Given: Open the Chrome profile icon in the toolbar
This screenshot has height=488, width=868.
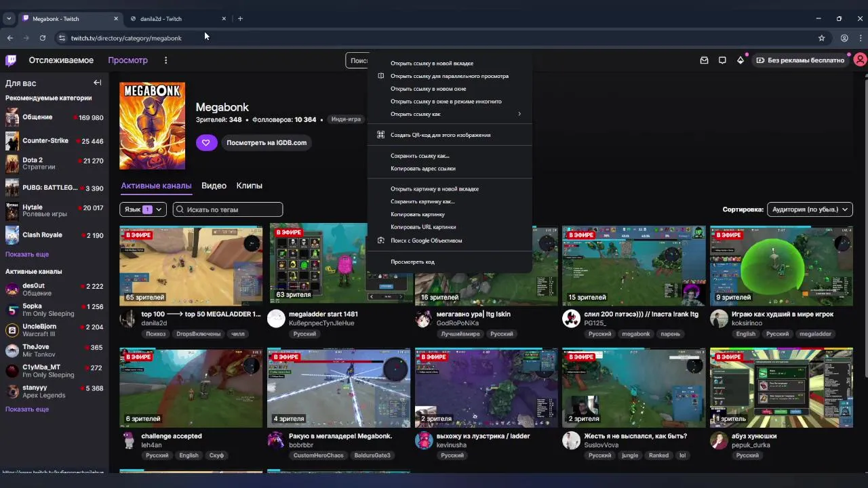Looking at the screenshot, I should coord(844,38).
